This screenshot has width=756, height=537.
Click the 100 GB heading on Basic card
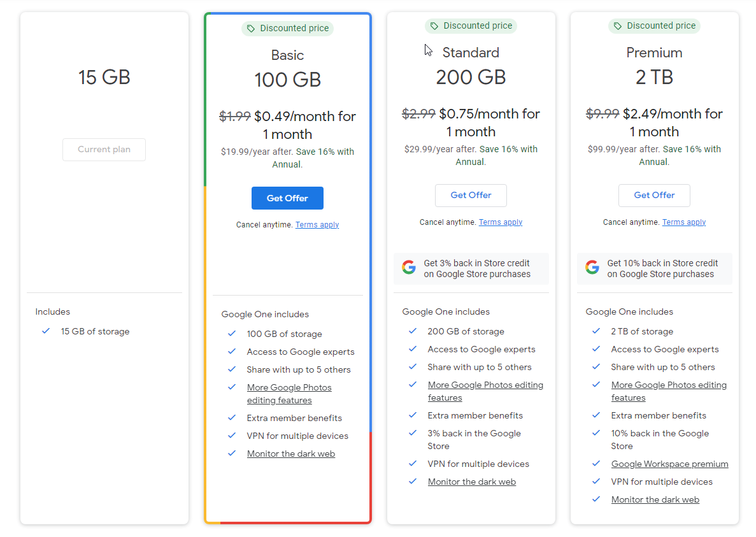287,80
